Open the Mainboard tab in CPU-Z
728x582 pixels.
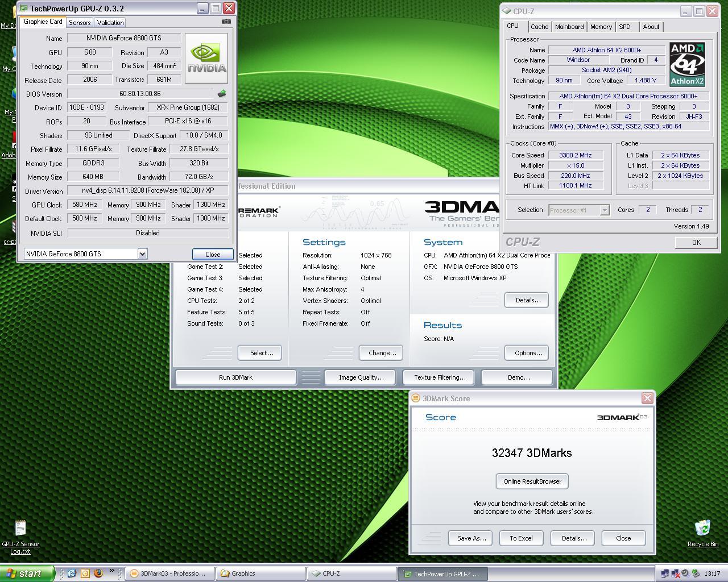tap(569, 27)
